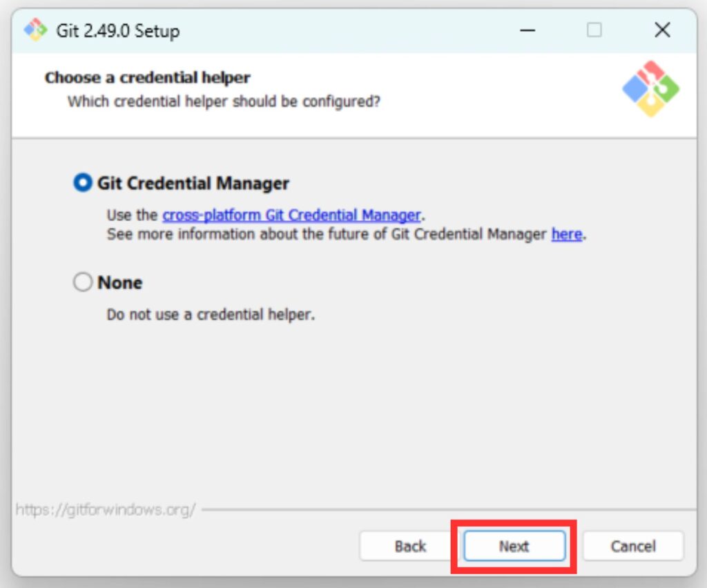Click the 'None' option label
Screen dimensions: 707x588
point(120,283)
